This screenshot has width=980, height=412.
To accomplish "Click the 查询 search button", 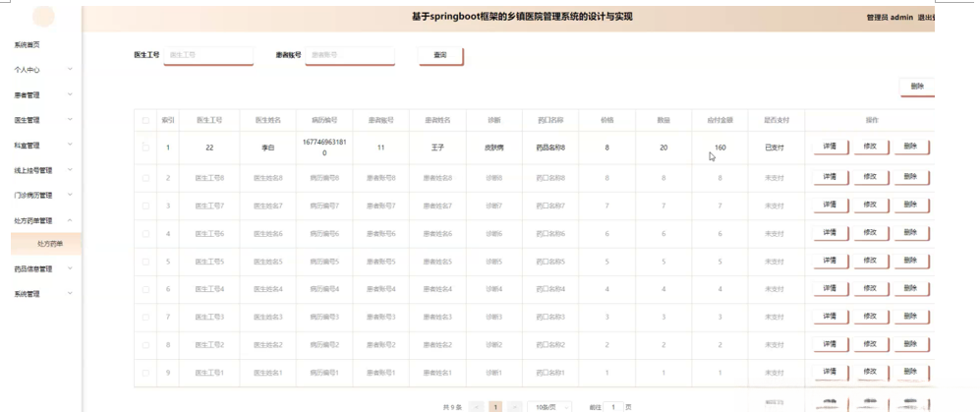I will point(440,55).
